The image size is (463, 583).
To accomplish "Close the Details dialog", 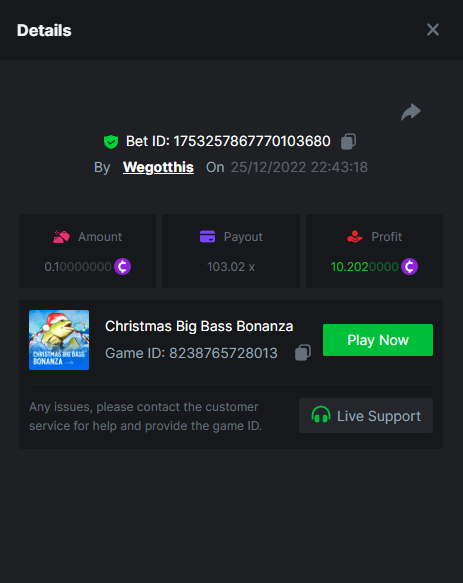I will click(x=433, y=30).
